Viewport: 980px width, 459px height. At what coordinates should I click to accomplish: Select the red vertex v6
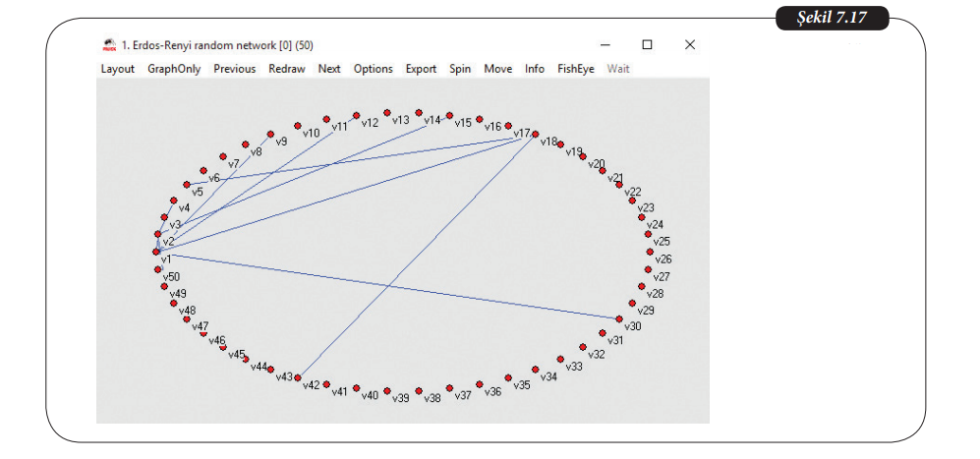(x=202, y=169)
